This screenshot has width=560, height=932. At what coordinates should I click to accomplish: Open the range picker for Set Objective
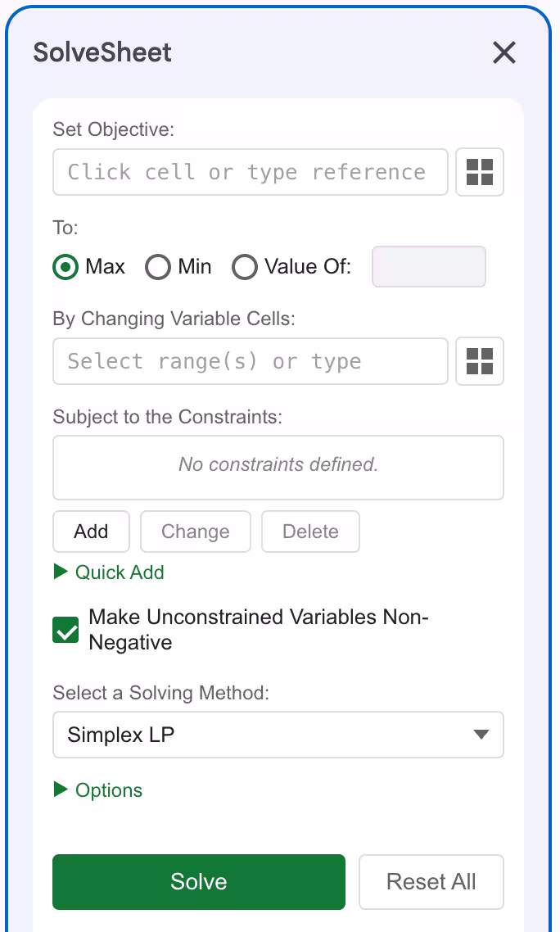coord(480,172)
